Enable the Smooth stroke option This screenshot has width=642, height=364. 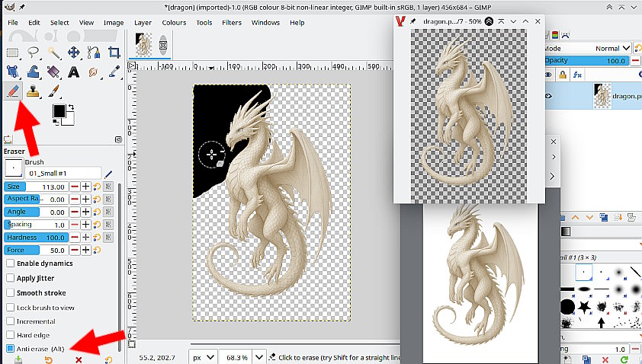tap(11, 292)
